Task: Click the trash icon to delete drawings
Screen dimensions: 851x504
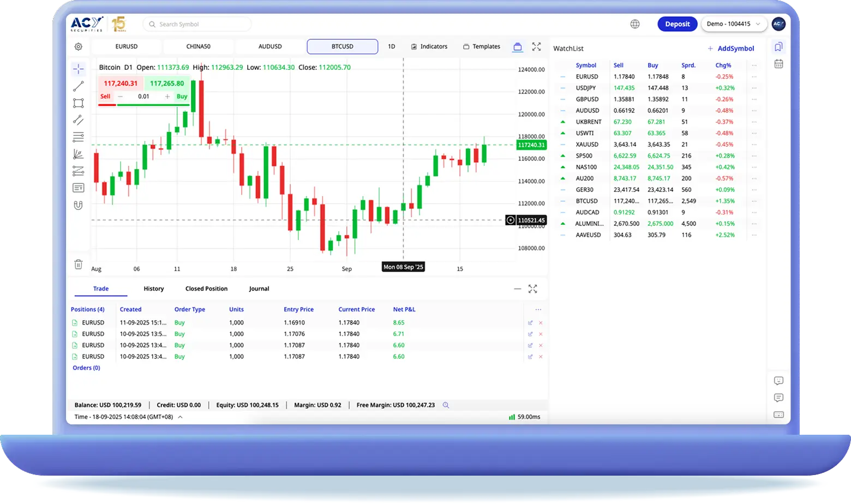Action: (79, 265)
